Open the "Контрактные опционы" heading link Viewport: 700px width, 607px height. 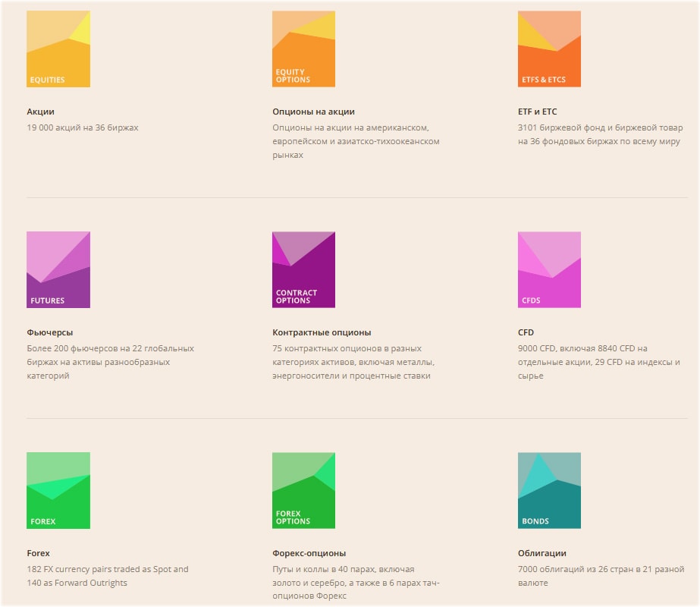pos(322,332)
